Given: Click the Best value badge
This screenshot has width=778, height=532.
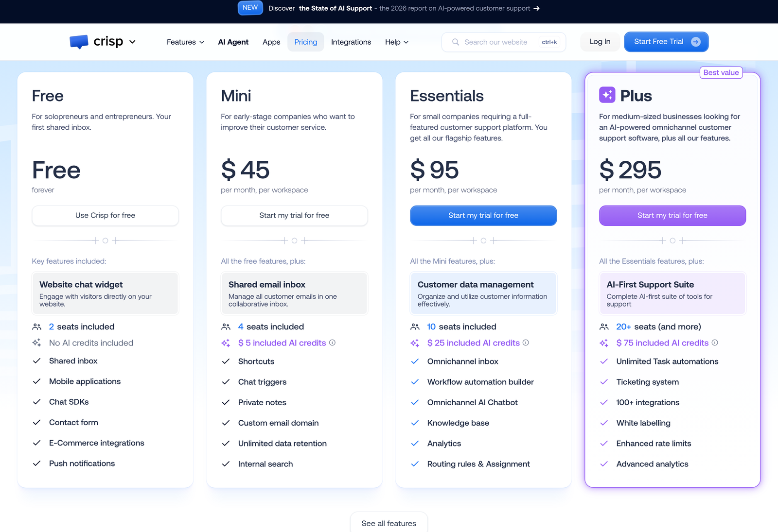Looking at the screenshot, I should 721,72.
